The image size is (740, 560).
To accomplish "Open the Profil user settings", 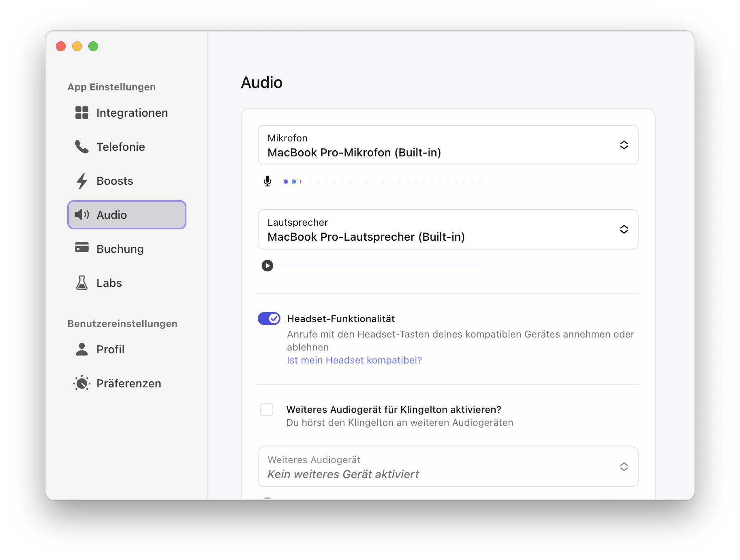I will click(x=127, y=349).
